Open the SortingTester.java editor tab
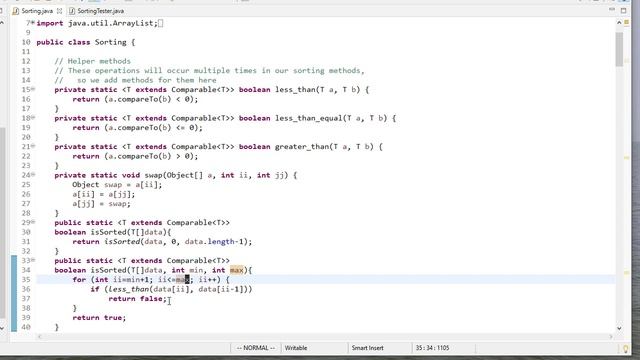Screen dimensions: 640x360 coord(100,11)
